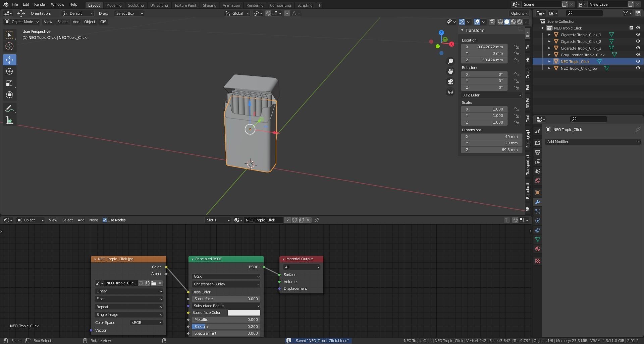The image size is (644, 344).
Task: Open the Slot 1 dropdown
Action: click(218, 220)
